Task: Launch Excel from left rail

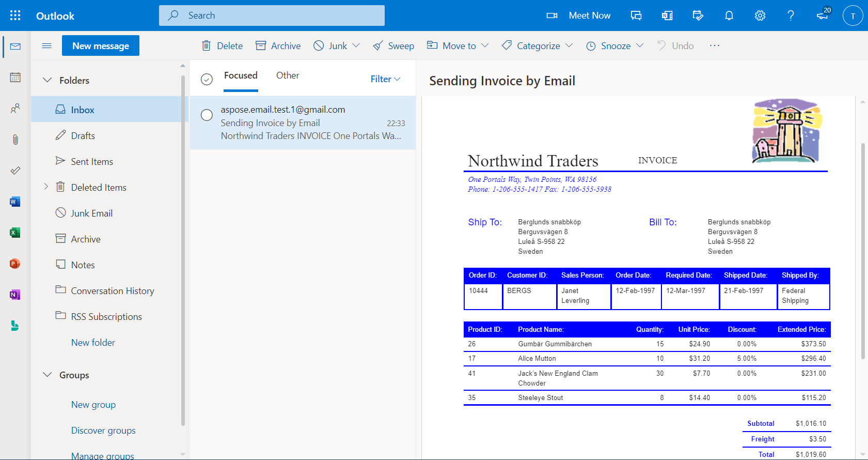Action: point(15,233)
